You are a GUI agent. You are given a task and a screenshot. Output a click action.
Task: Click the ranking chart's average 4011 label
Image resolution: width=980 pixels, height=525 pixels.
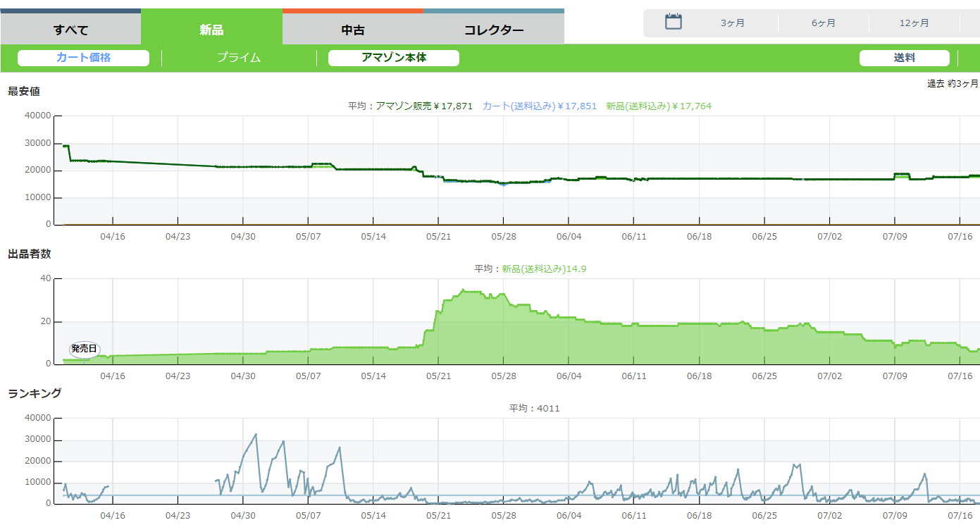point(535,408)
